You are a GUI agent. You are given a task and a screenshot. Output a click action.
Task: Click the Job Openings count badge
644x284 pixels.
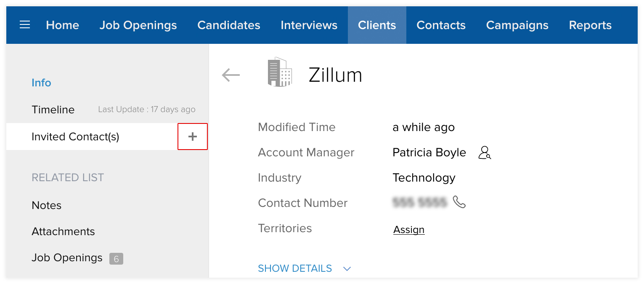[116, 258]
